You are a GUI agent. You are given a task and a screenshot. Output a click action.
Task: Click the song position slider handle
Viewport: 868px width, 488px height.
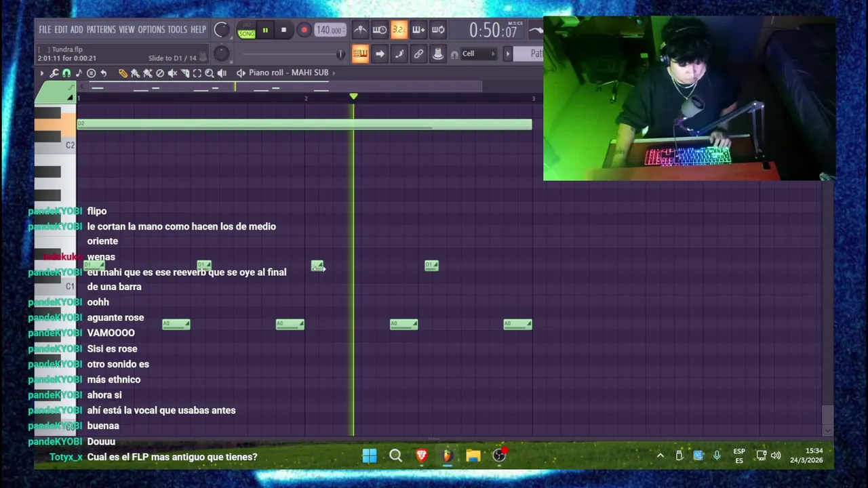click(x=340, y=54)
